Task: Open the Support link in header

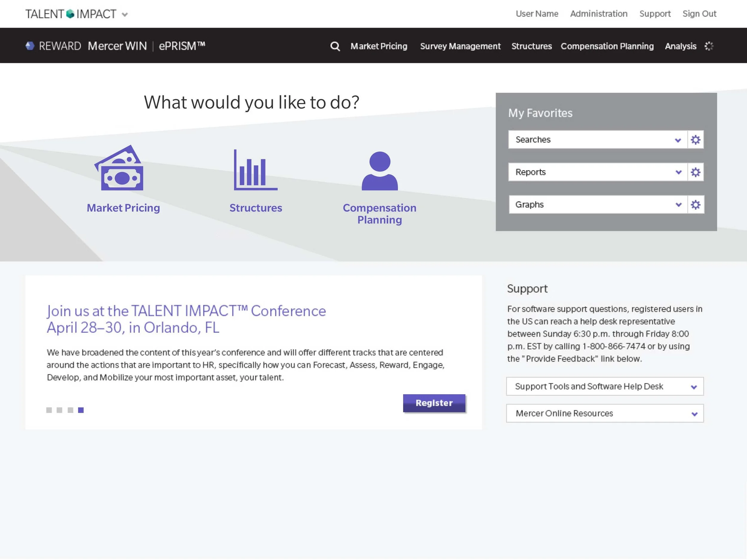Action: coord(655,14)
